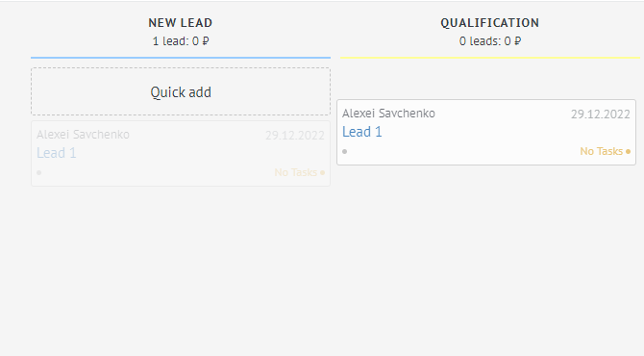Select the faded No Tasks label under New Lead

(296, 172)
